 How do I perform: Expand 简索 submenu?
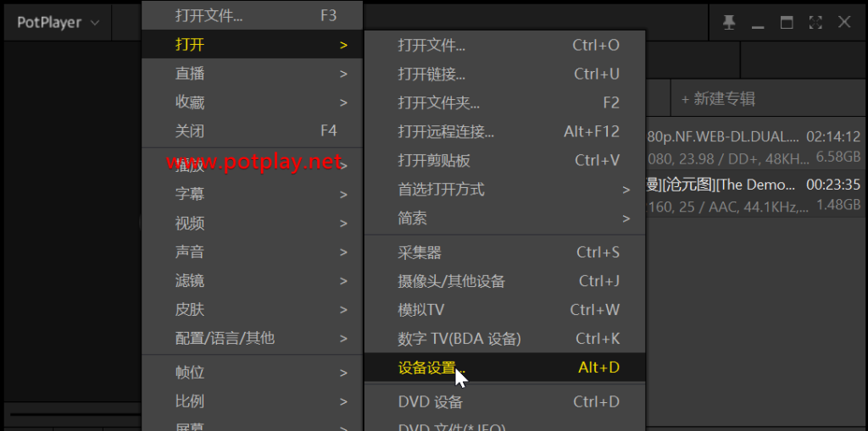[505, 218]
